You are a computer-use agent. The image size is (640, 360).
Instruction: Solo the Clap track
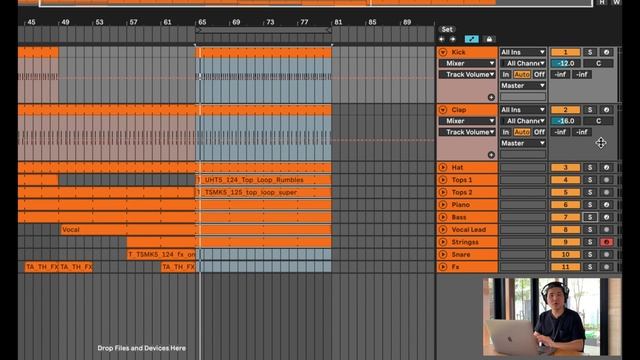(x=590, y=110)
